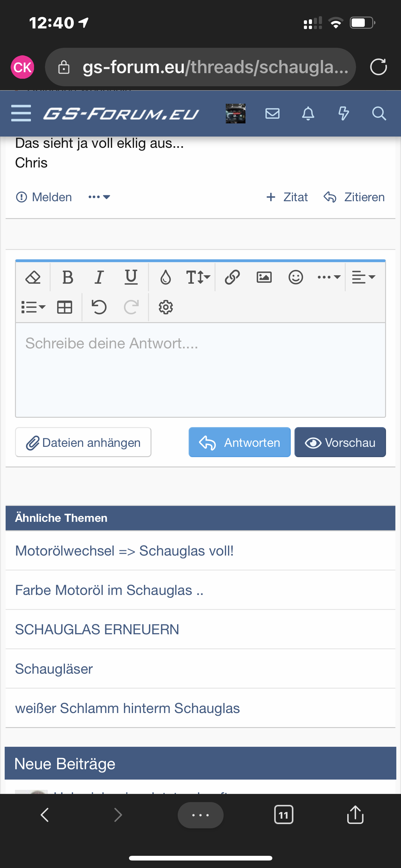Image resolution: width=401 pixels, height=868 pixels.
Task: Open private messages envelope icon
Action: click(272, 113)
